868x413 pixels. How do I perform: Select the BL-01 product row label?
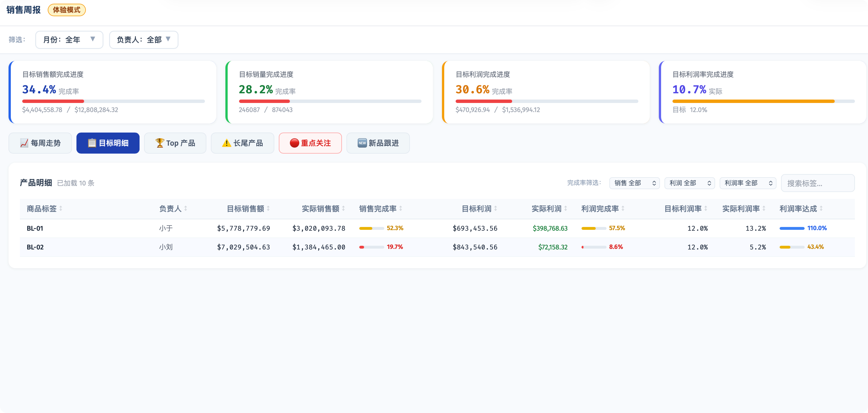coord(35,229)
